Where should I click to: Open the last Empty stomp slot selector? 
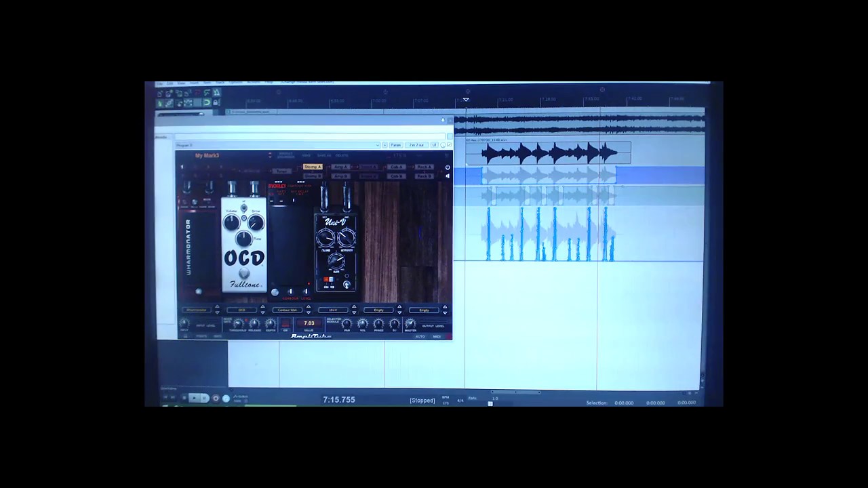[424, 310]
